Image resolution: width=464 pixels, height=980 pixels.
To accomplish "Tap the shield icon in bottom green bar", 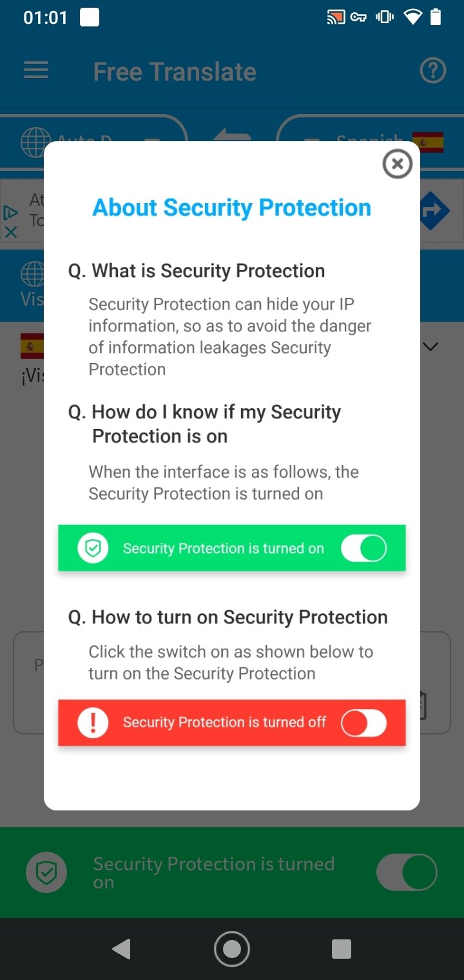I will (x=46, y=872).
